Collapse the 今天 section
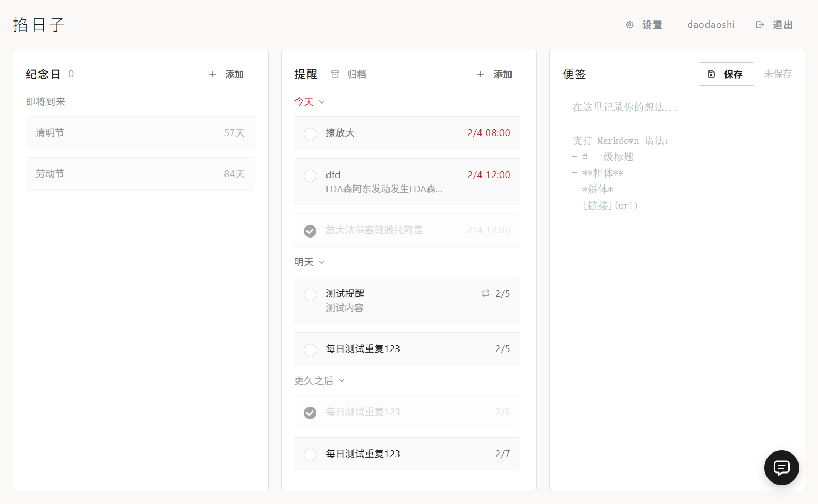The width and height of the screenshot is (818, 504). (x=322, y=102)
